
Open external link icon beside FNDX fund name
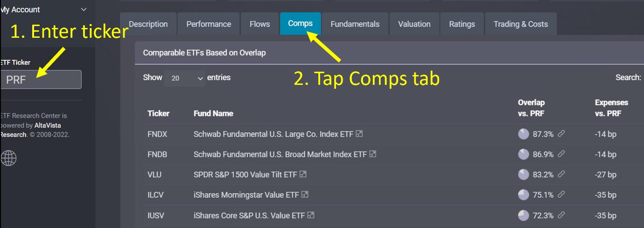359,134
